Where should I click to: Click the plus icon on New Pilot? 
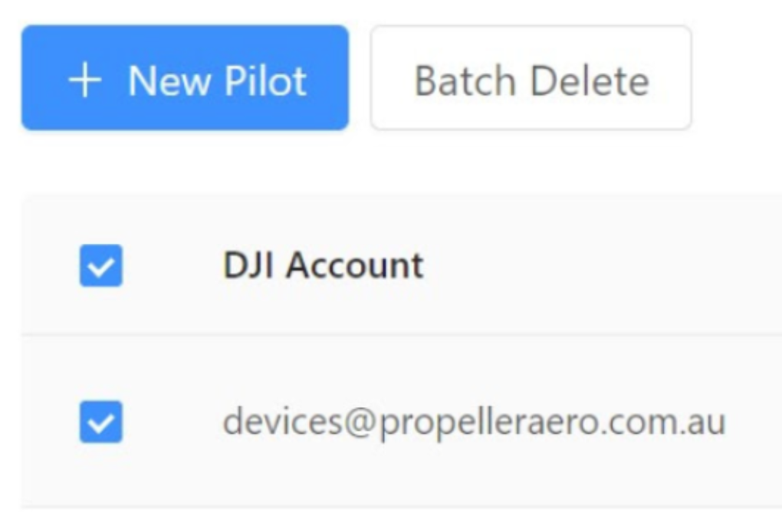85,80
